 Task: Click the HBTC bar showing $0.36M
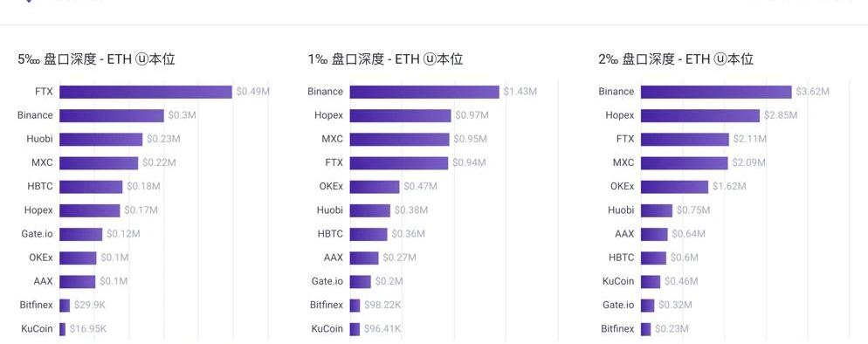(x=369, y=235)
